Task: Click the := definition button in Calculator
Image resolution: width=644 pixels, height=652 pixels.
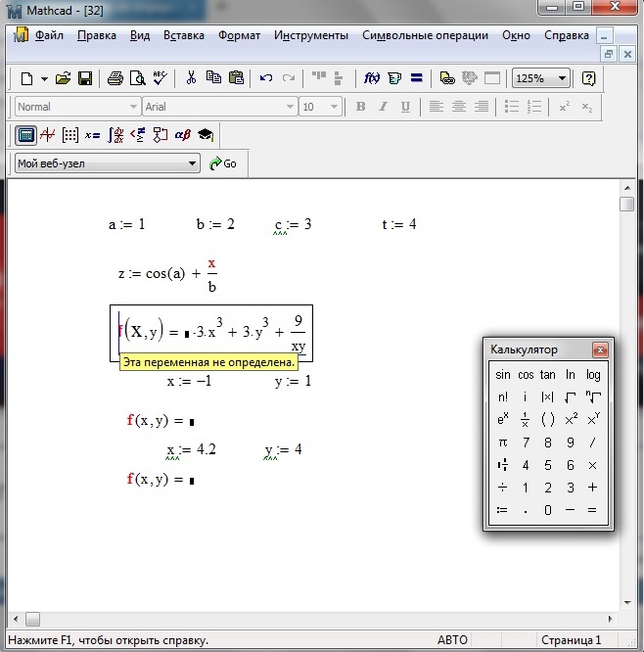Action: click(x=503, y=510)
